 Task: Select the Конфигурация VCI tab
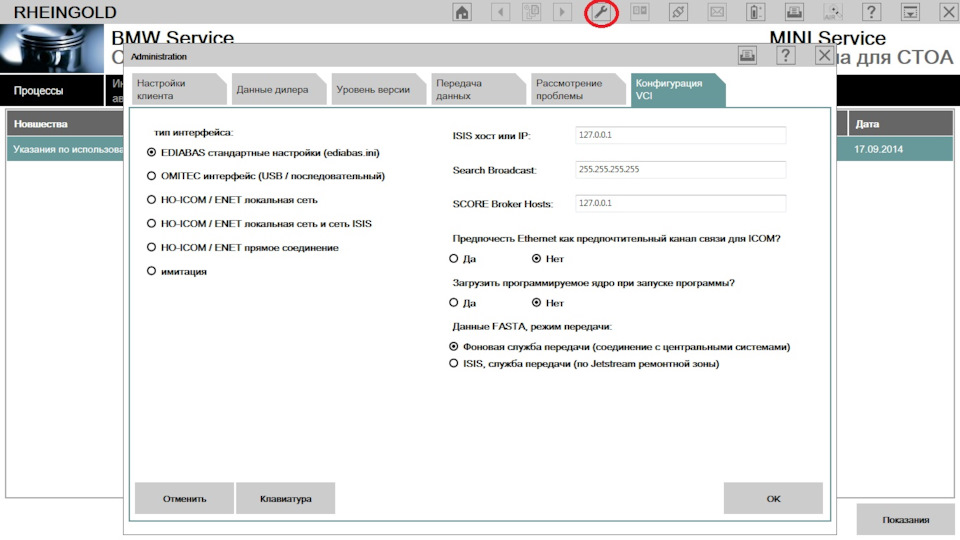pyautogui.click(x=677, y=89)
